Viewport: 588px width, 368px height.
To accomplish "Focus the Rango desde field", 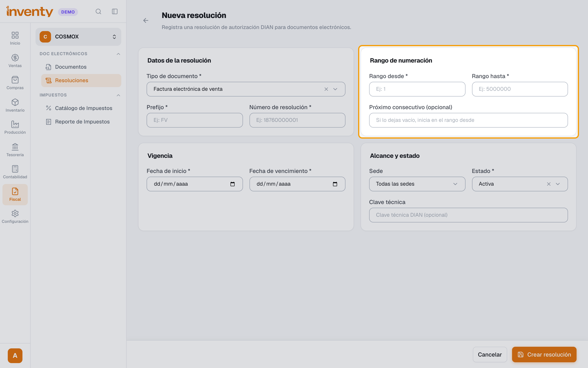I will pyautogui.click(x=417, y=89).
